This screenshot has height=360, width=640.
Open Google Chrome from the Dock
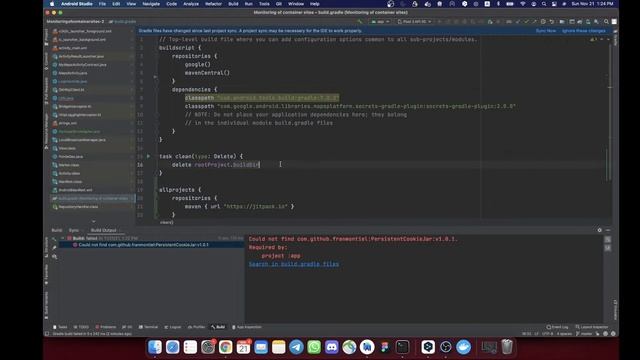pos(225,347)
